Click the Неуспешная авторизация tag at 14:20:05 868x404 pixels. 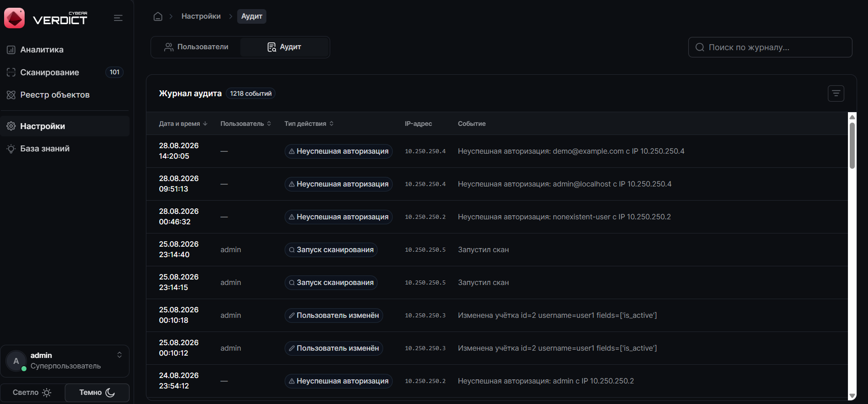point(338,151)
